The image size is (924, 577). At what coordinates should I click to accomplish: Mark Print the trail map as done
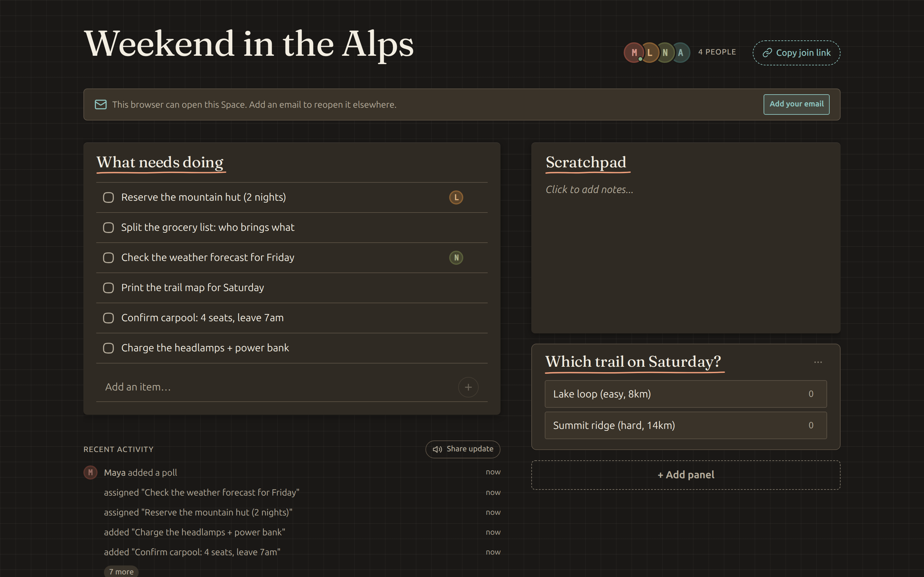tap(108, 288)
